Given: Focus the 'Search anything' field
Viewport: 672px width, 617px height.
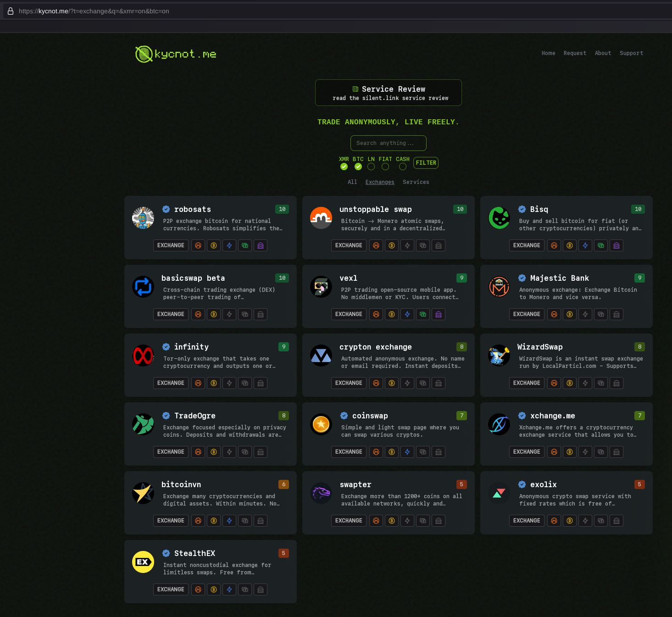Looking at the screenshot, I should (389, 143).
